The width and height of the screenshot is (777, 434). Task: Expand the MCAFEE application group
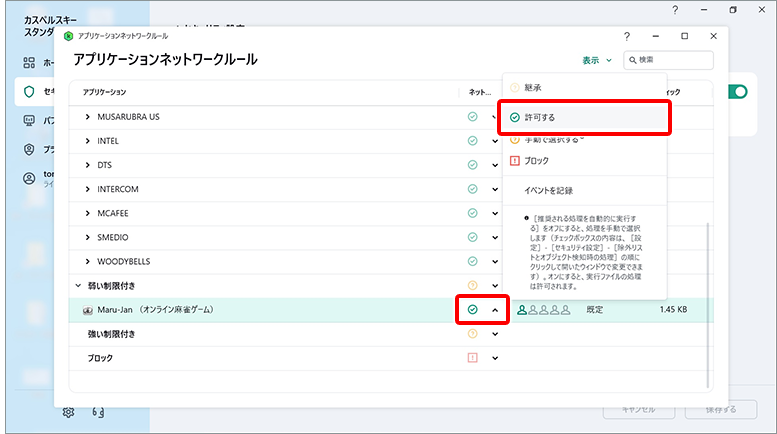pyautogui.click(x=88, y=214)
